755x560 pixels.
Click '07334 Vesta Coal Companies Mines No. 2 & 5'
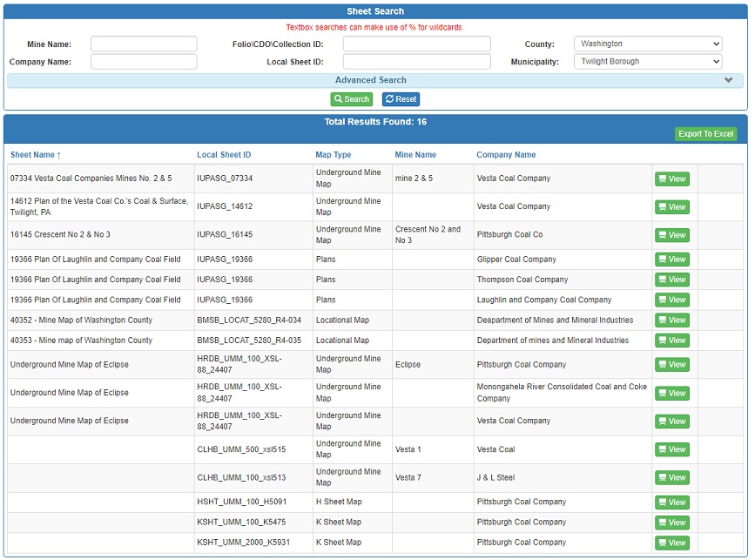91,179
